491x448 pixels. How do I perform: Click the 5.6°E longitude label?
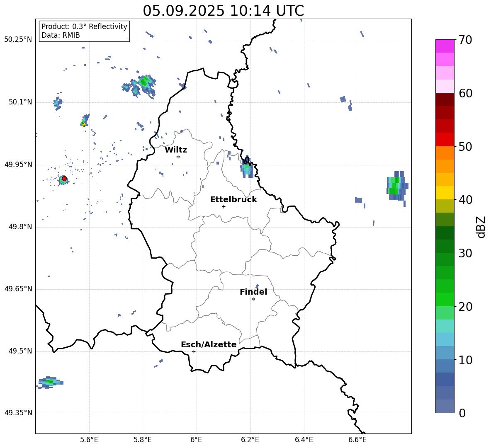click(x=89, y=440)
